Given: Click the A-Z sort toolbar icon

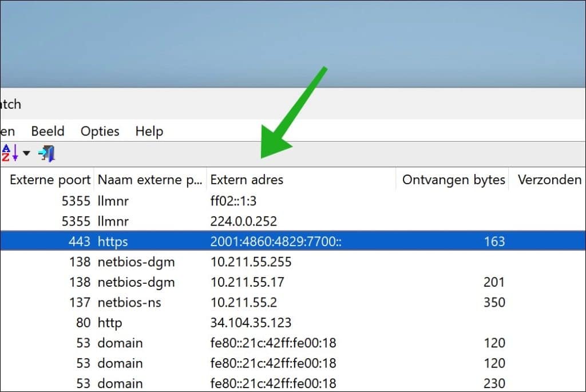Looking at the screenshot, I should tap(10, 153).
